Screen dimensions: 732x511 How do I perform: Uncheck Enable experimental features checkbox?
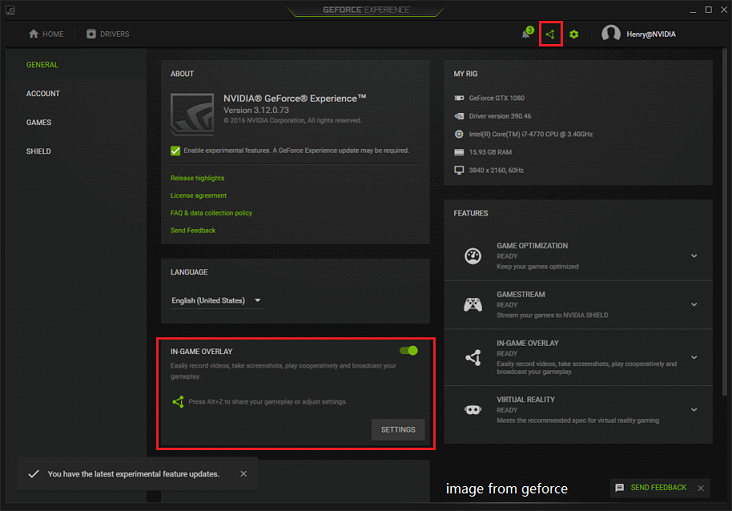176,151
